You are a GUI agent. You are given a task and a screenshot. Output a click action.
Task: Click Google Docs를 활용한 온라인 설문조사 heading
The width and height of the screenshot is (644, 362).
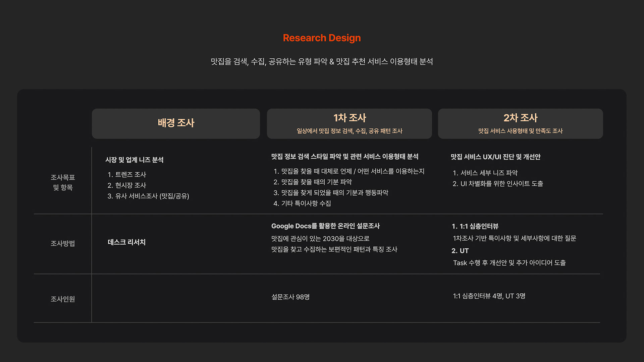click(x=325, y=226)
